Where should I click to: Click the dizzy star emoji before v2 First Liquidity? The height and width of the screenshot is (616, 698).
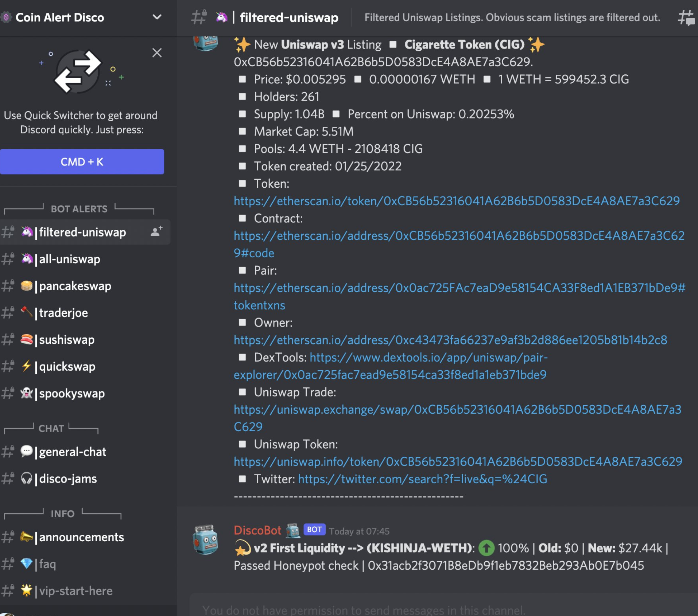[x=243, y=548]
